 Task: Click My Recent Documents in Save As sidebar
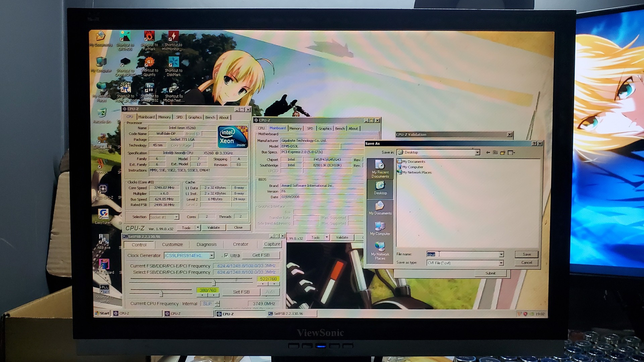tap(380, 169)
